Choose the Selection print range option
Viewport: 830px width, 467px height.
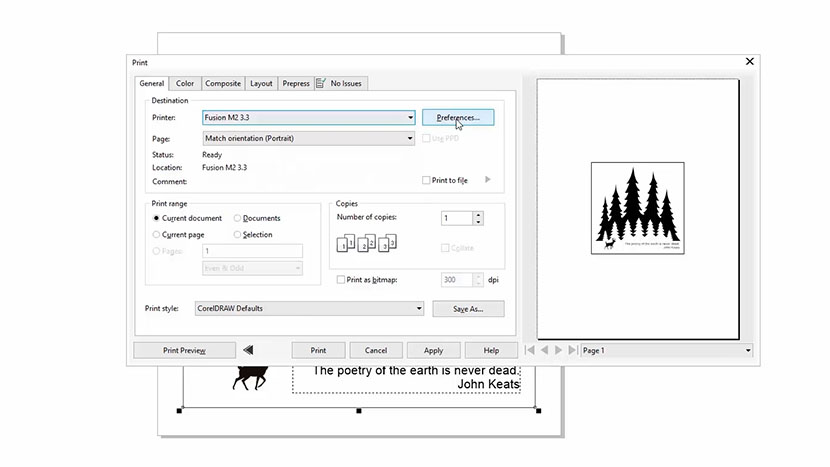[x=237, y=234]
